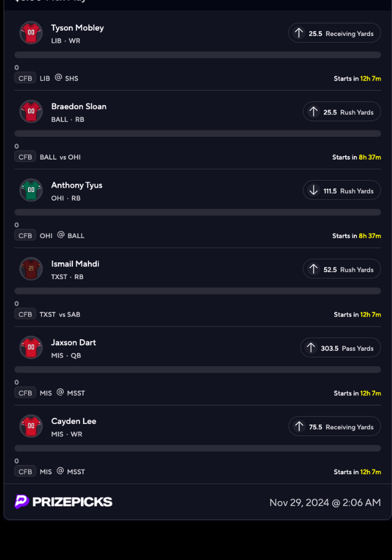Click the 75.5 Receiving Yards pill
Viewport: 392px width, 560px height.
pos(334,427)
